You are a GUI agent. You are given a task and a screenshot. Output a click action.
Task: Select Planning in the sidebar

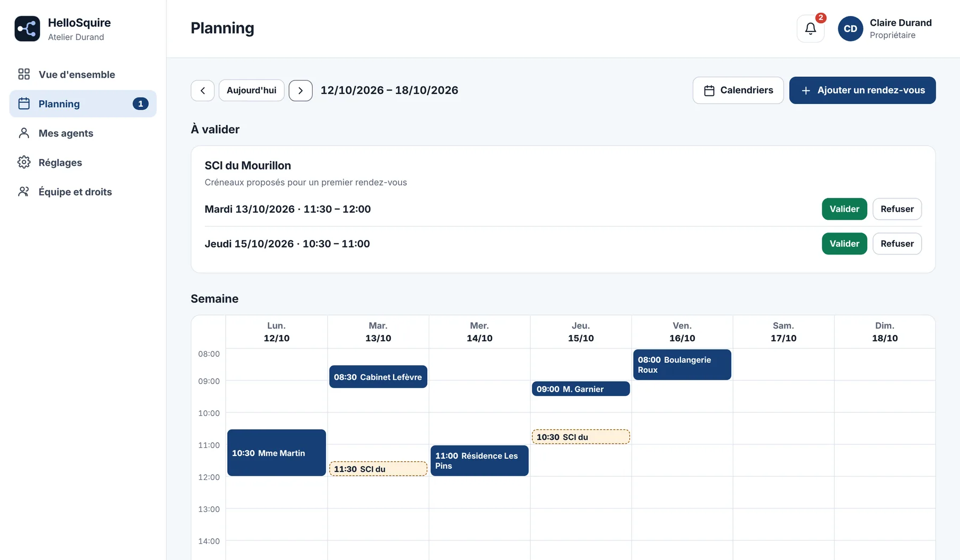coord(83,103)
